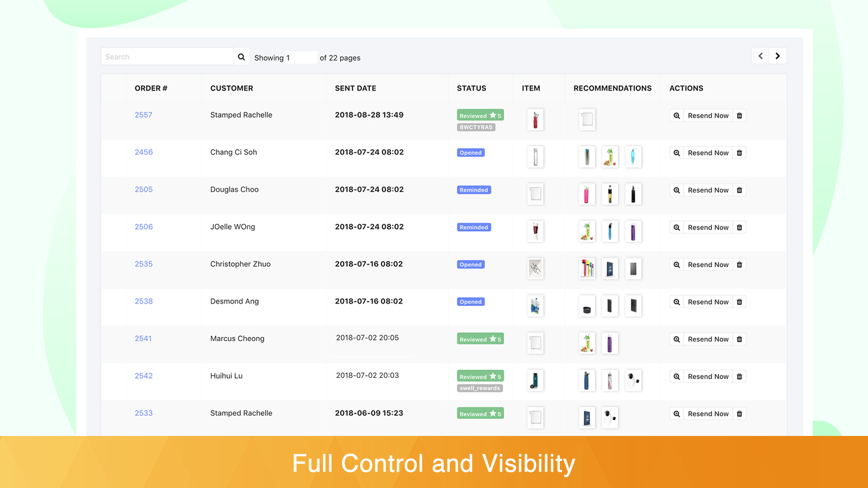Open second recommendation thumbnail for order 2506
Image resolution: width=868 pixels, height=488 pixels.
click(x=610, y=232)
